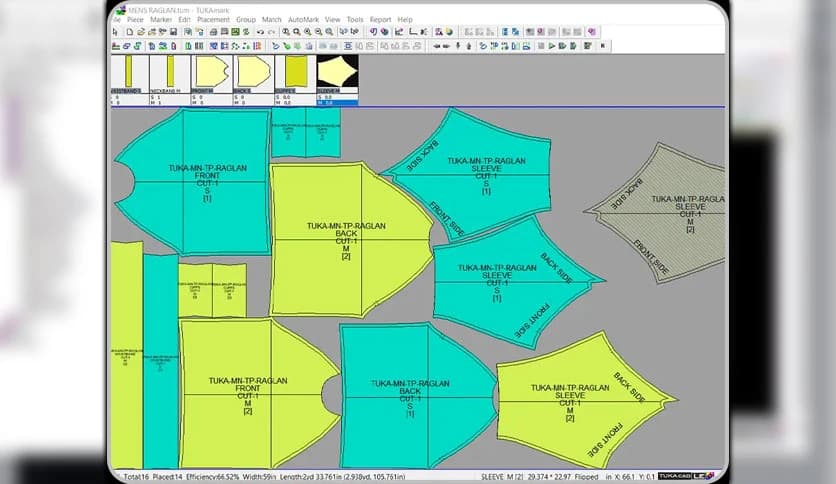Open the Placement menu
The width and height of the screenshot is (836, 484).
click(213, 19)
